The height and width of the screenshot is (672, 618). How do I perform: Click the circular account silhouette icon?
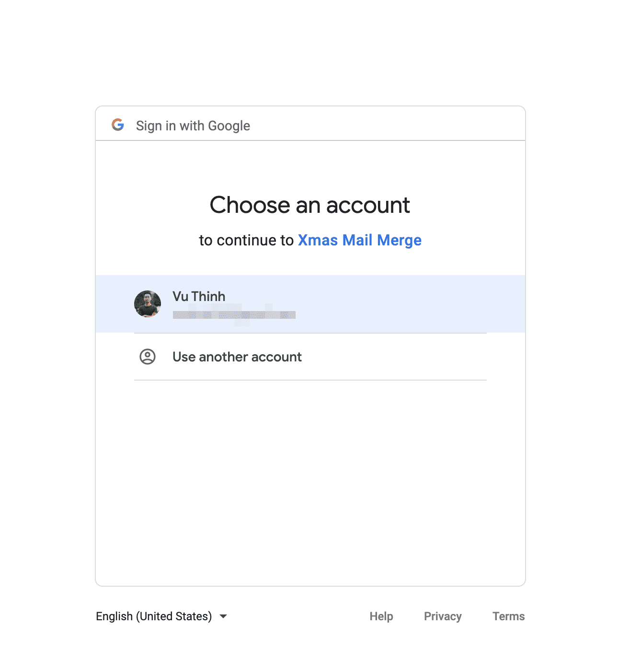pyautogui.click(x=148, y=357)
